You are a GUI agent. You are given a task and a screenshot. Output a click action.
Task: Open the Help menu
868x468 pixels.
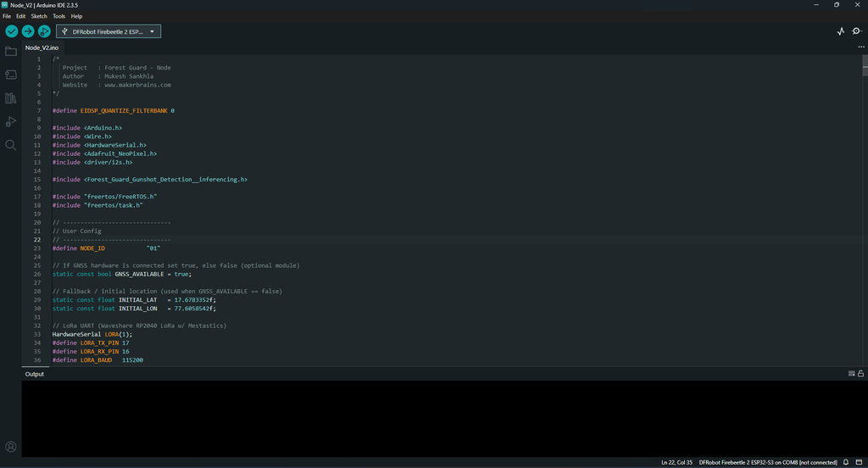[76, 16]
